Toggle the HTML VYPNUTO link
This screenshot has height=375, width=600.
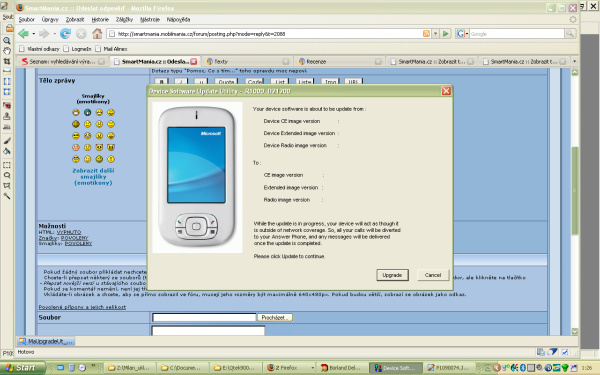[69, 232]
